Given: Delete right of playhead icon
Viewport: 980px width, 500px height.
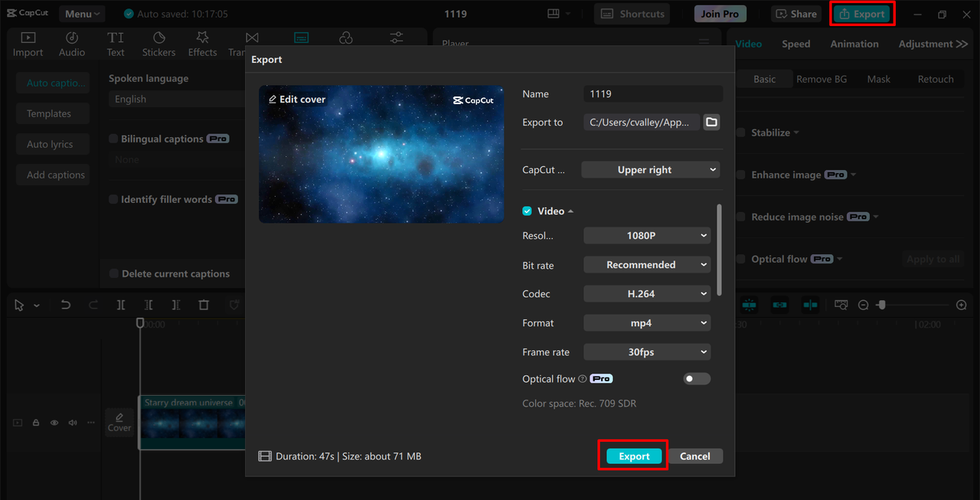Looking at the screenshot, I should [176, 305].
